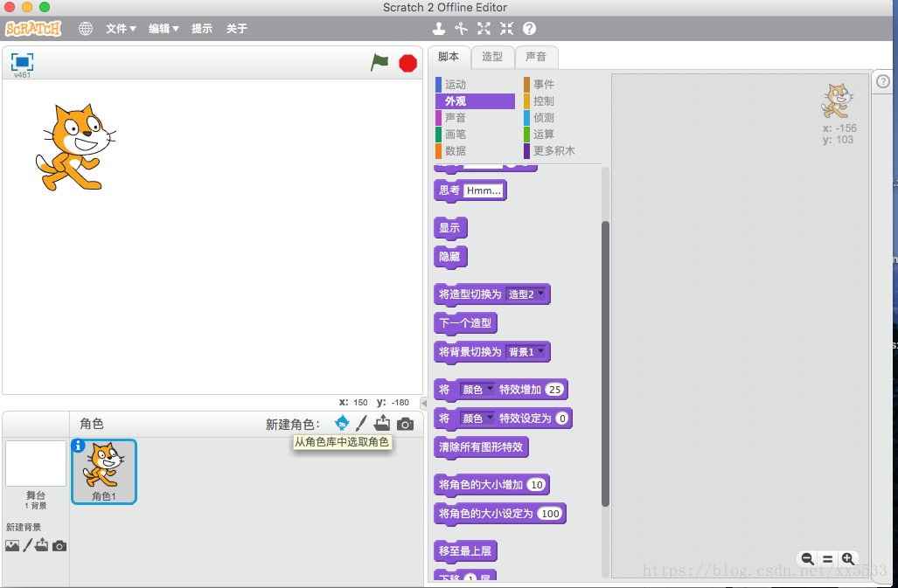Upload sprite from file icon
Viewport: 898px width, 588px height.
(x=382, y=423)
